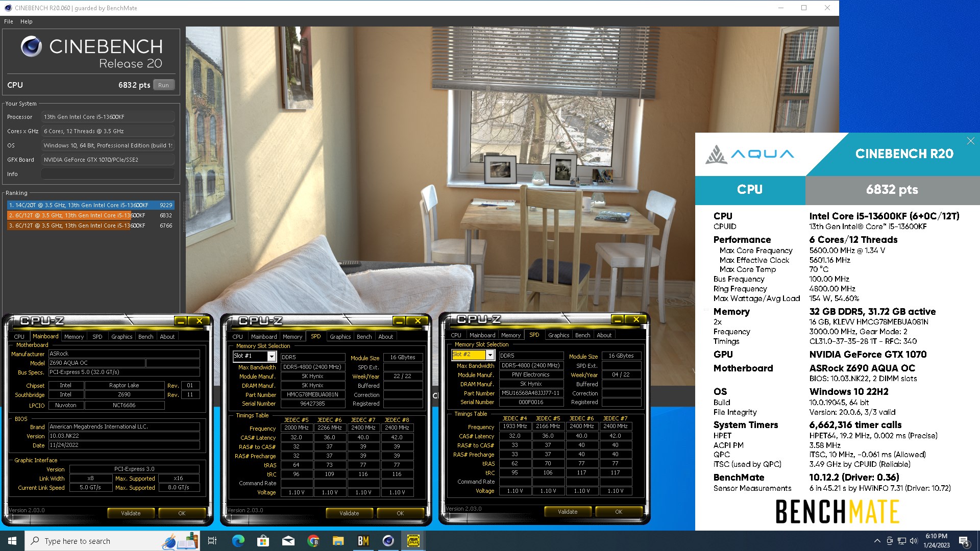
Task: Launch Microsoft Edge from the taskbar
Action: point(238,541)
